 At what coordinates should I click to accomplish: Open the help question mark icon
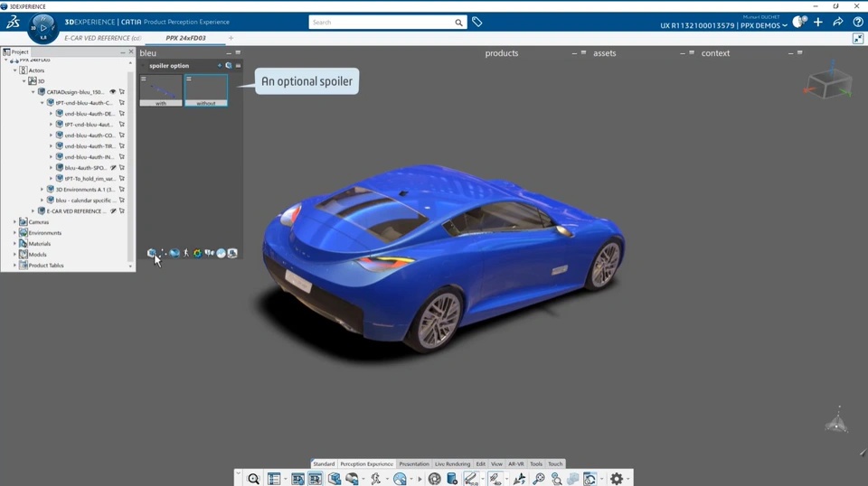[858, 22]
